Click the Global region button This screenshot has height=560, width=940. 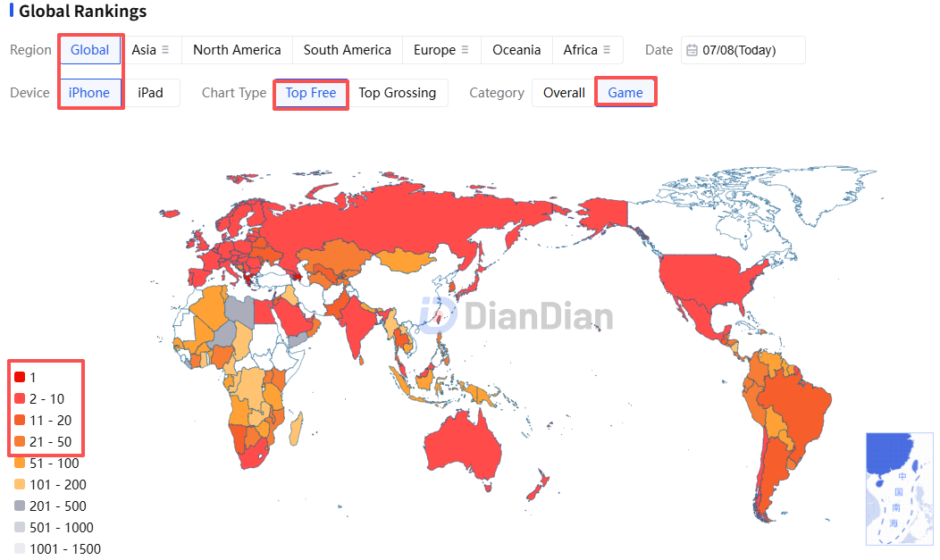coord(90,50)
